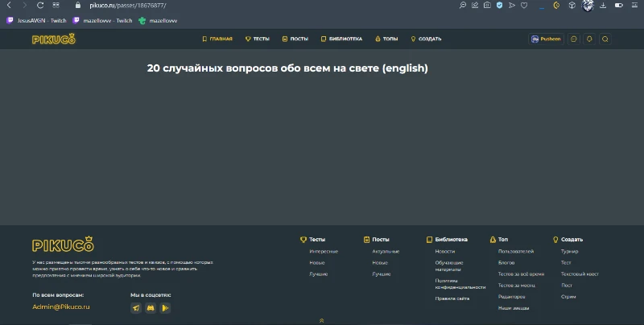Click the address bar showing pikuco.ru/passes
644x325 pixels.
128,6
